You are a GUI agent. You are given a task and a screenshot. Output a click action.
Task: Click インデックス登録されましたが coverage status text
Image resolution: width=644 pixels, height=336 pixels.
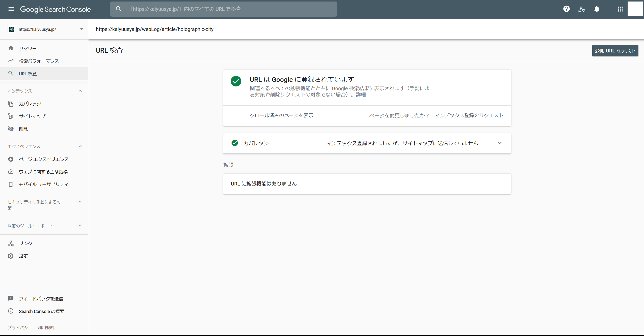(x=402, y=143)
